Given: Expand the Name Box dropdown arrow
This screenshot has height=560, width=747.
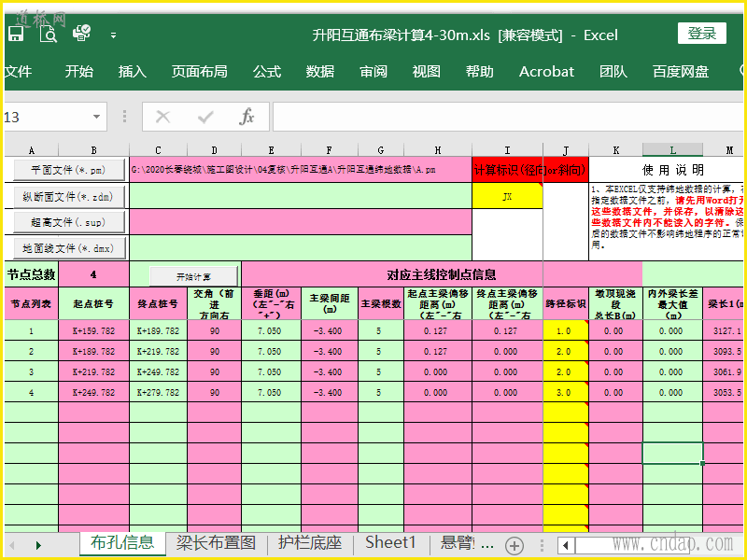Looking at the screenshot, I should (96, 117).
